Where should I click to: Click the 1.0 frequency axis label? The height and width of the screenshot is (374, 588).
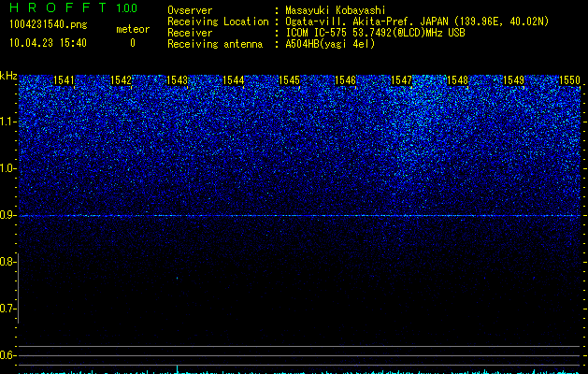[x=8, y=168]
